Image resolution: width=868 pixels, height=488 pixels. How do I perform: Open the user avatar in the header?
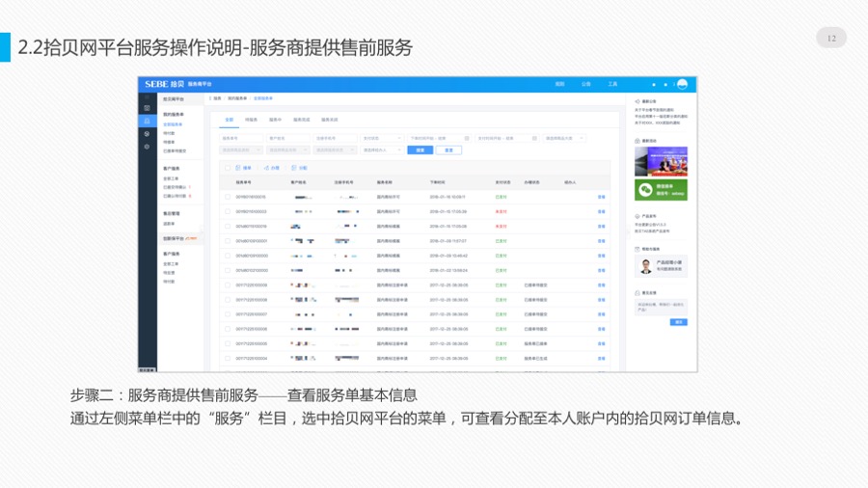682,84
